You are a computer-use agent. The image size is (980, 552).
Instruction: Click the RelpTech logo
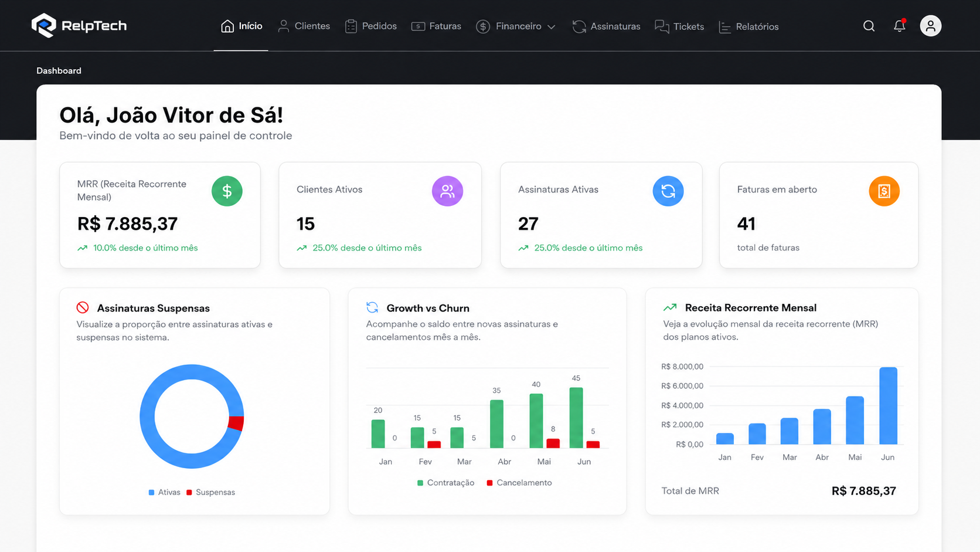79,25
